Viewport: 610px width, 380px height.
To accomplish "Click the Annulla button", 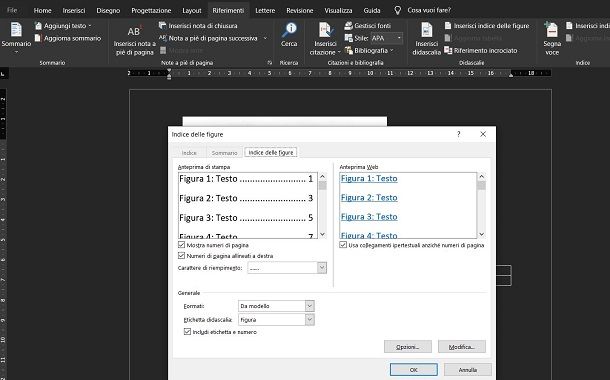I will pyautogui.click(x=468, y=369).
